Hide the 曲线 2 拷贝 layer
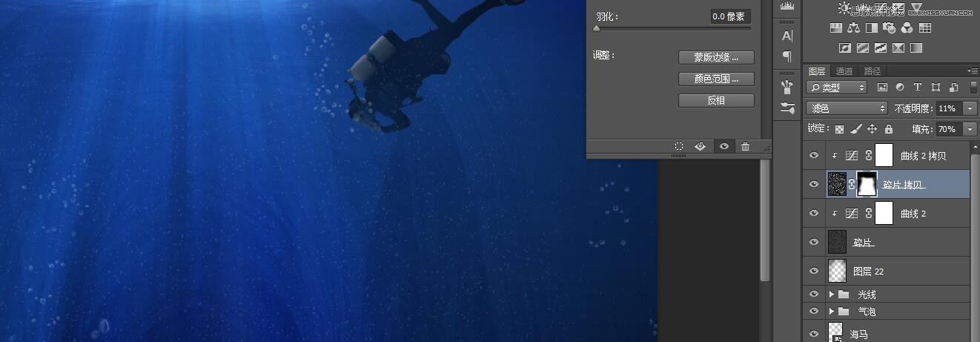Image resolution: width=980 pixels, height=342 pixels. pyautogui.click(x=814, y=156)
